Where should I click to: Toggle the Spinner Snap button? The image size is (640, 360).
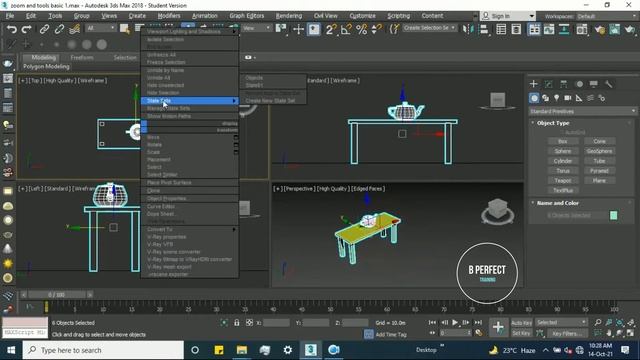coord(376,29)
